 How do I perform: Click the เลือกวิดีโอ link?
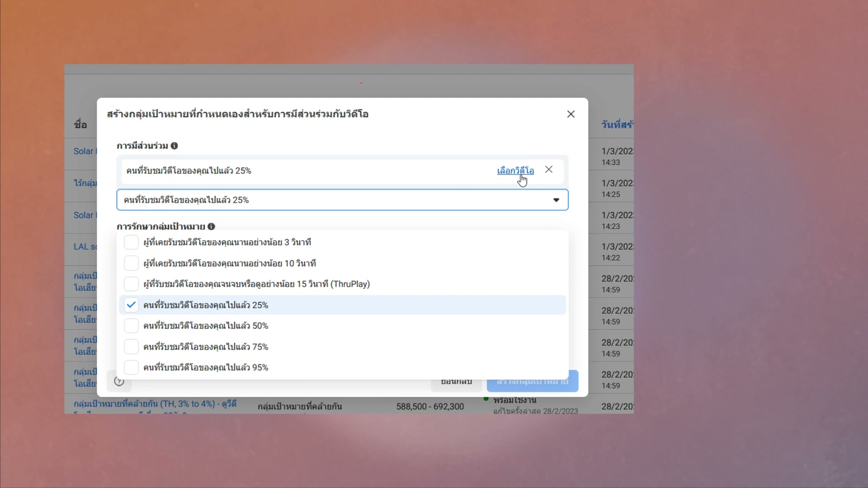click(515, 170)
